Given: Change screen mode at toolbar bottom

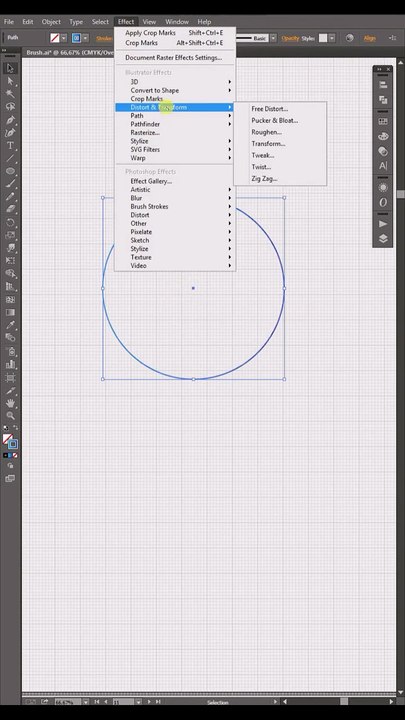Looking at the screenshot, I should [10, 478].
